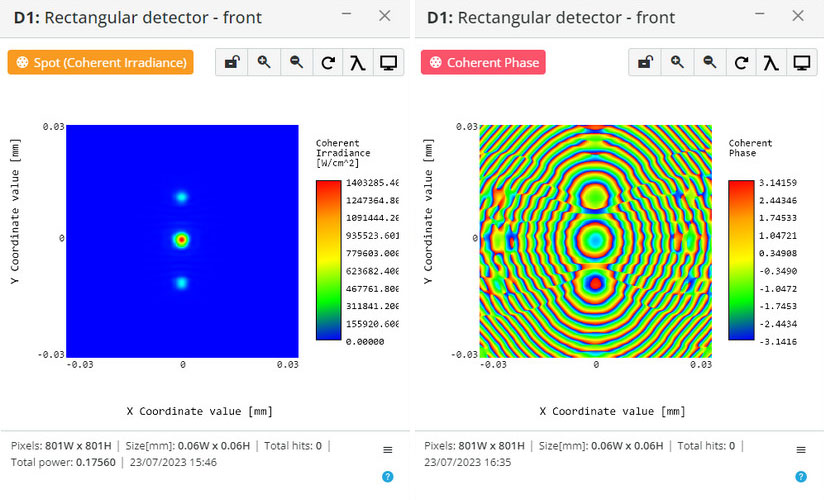
Task: Minimize the right Rectangular detector window
Action: coord(760,14)
